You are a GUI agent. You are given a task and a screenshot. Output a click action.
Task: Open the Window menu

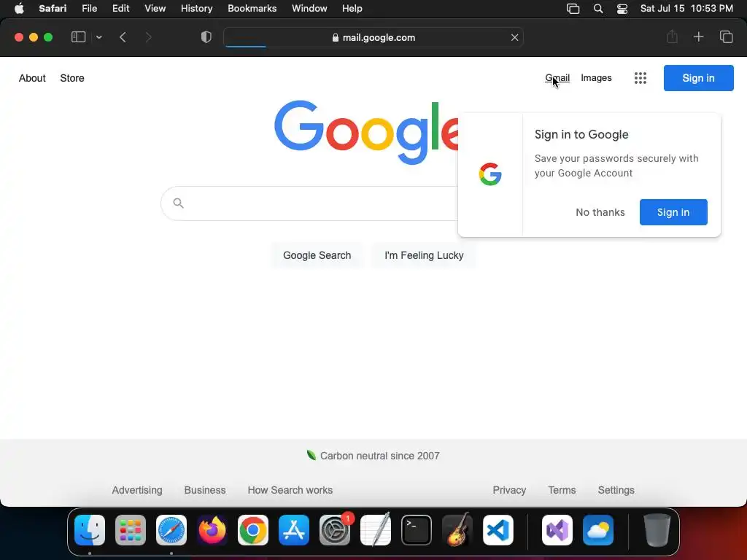click(309, 8)
